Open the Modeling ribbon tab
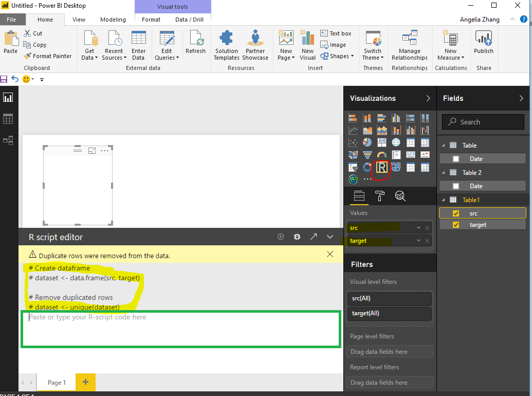Image resolution: width=532 pixels, height=396 pixels. 113,20
